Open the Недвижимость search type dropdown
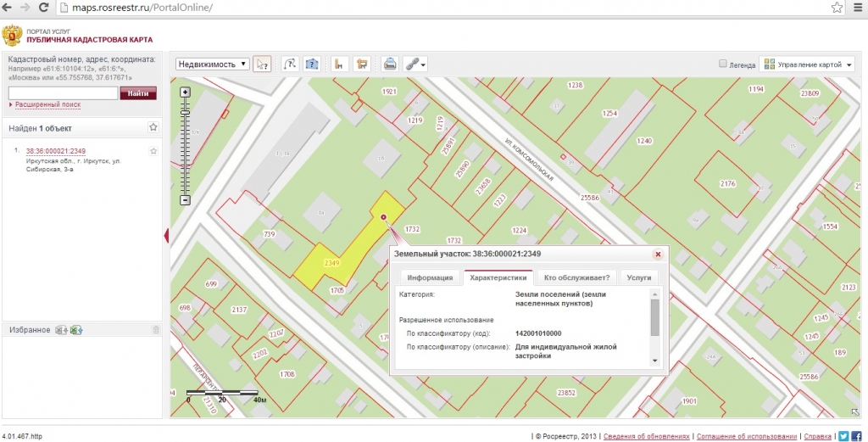This screenshot has height=442, width=868. [x=212, y=64]
